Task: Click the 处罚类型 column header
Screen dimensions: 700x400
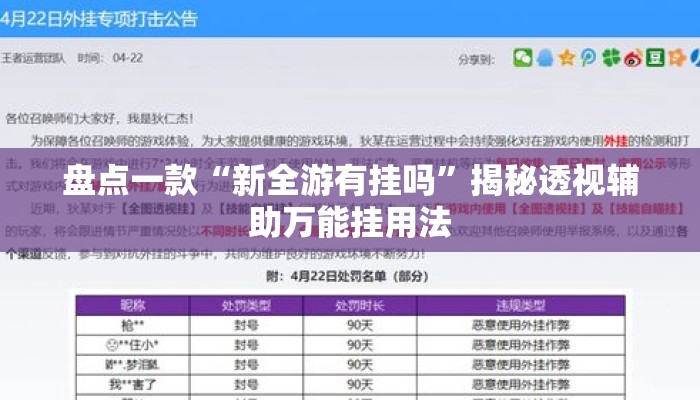Action: tap(246, 306)
